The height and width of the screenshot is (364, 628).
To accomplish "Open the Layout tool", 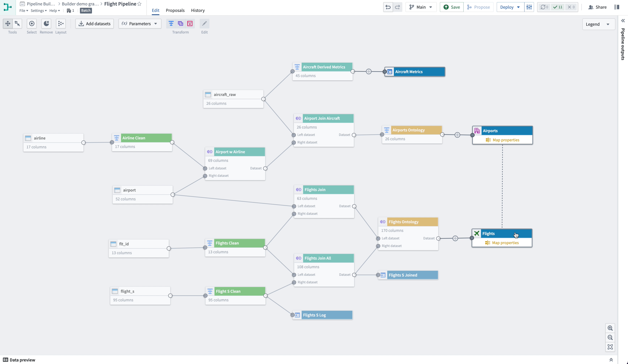I will [x=61, y=23].
